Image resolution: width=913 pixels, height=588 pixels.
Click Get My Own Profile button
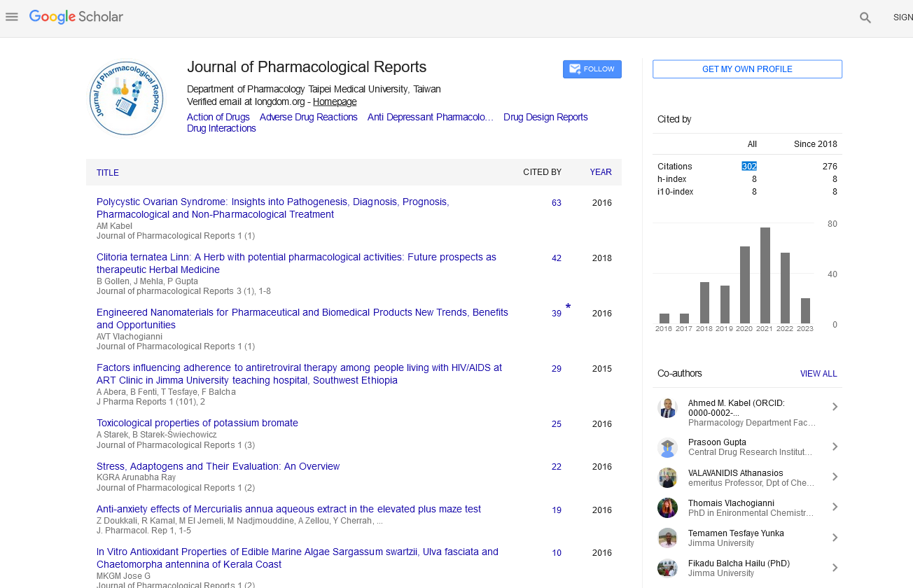747,69
